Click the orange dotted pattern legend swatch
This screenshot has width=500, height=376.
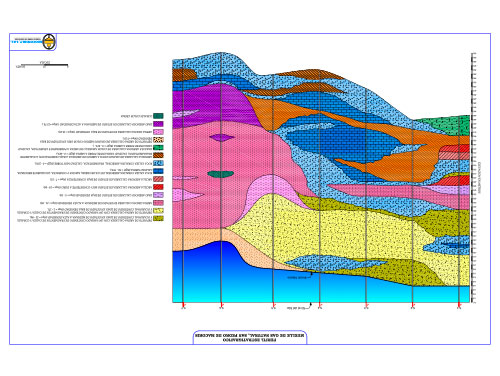click(158, 140)
